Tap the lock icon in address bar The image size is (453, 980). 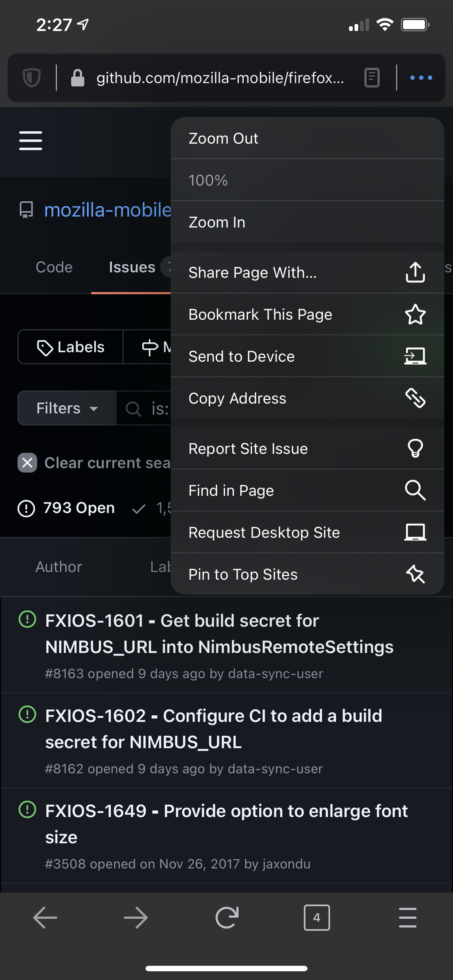(78, 78)
